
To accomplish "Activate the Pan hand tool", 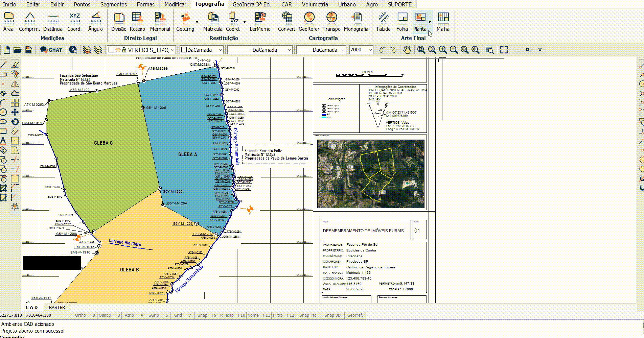I will click(407, 50).
